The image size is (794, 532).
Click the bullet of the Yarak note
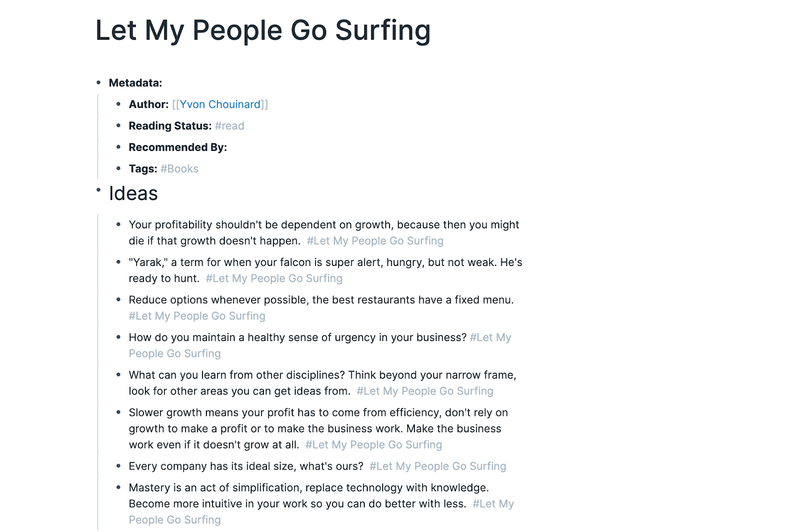coord(119,262)
